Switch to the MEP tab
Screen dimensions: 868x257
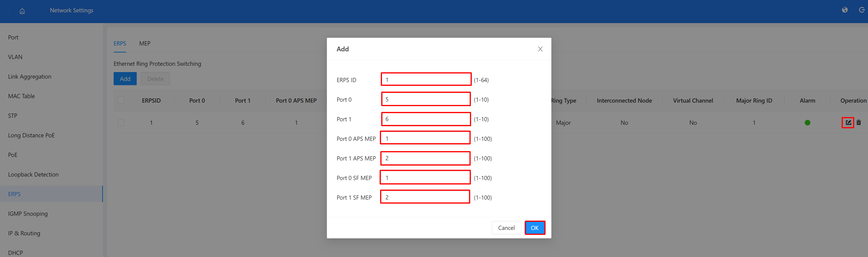coord(145,43)
